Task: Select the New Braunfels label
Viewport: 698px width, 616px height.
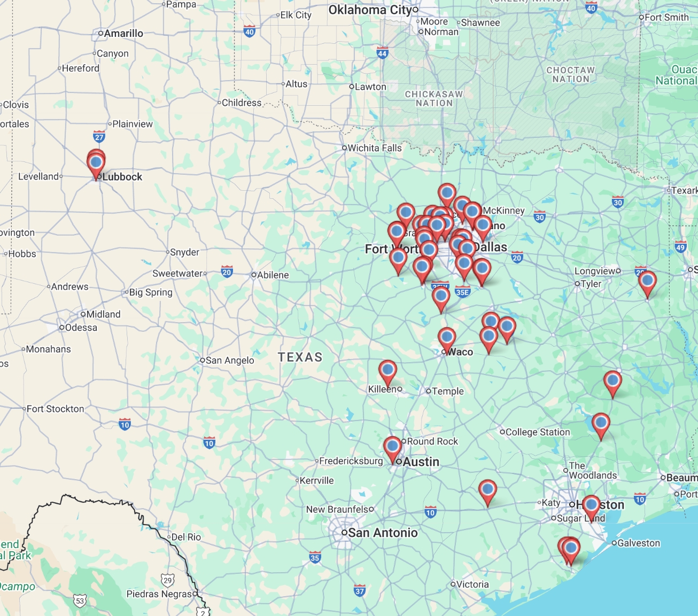Action: (337, 509)
